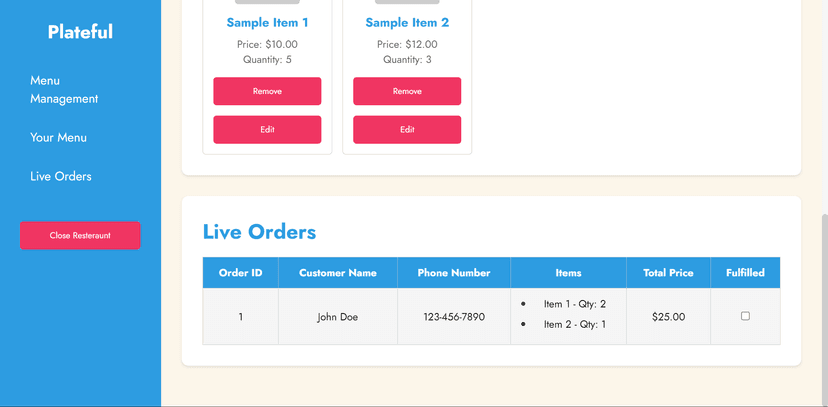Screen dimensions: 828x407
Task: Click the Fulfilled column header
Action: coord(745,273)
